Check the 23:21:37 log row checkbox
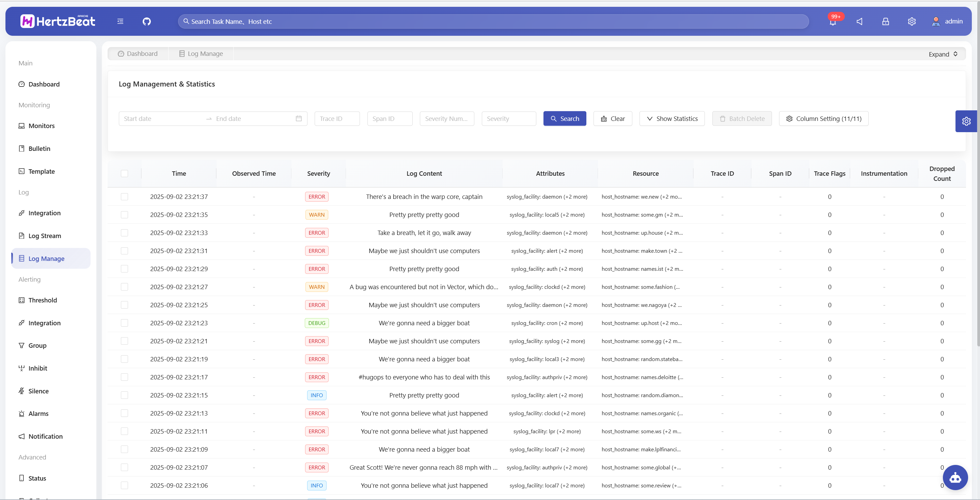The width and height of the screenshot is (980, 500). [124, 197]
